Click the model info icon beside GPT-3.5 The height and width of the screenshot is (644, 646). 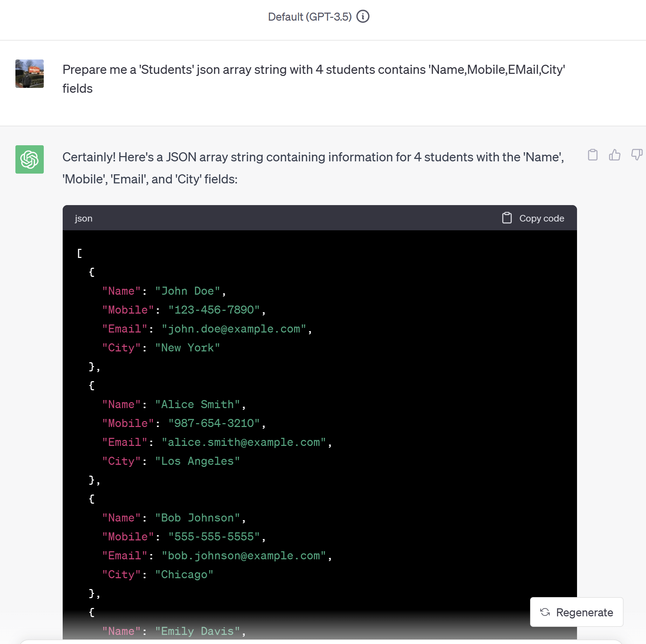(363, 16)
